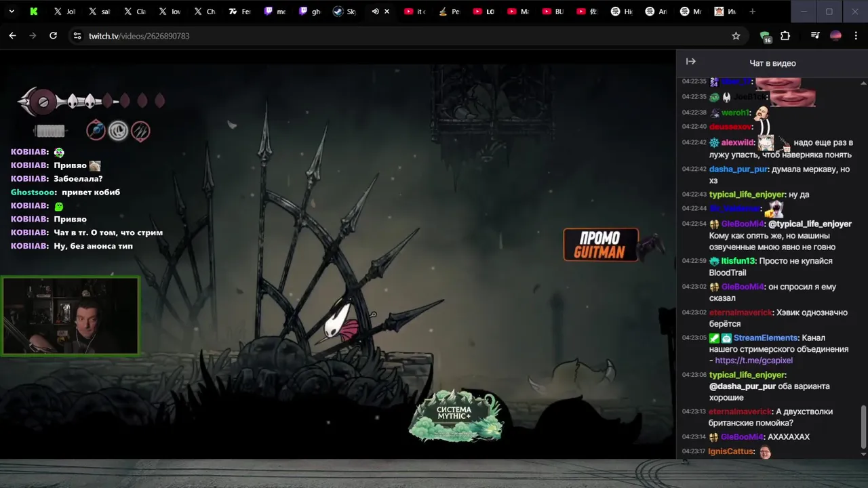Reload the Twitch page

[53, 36]
